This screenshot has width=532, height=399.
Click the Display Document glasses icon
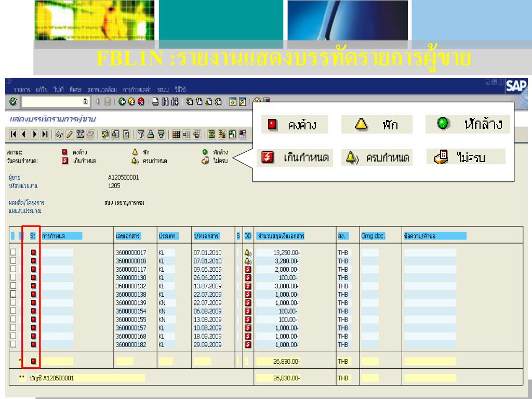pos(59,135)
